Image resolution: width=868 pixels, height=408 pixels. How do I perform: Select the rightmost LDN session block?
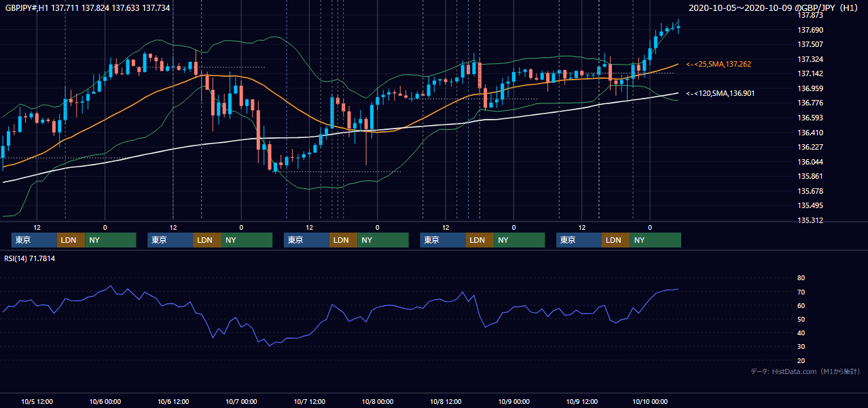click(615, 240)
